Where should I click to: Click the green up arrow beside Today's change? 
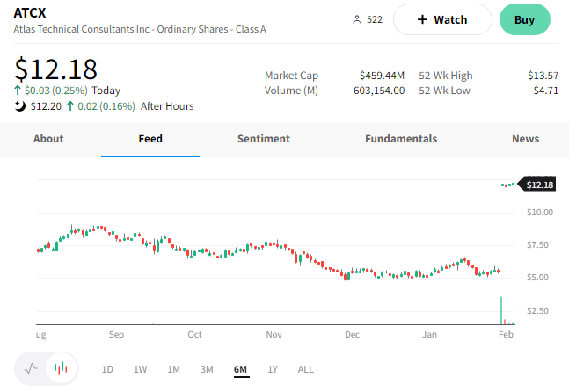tap(18, 91)
